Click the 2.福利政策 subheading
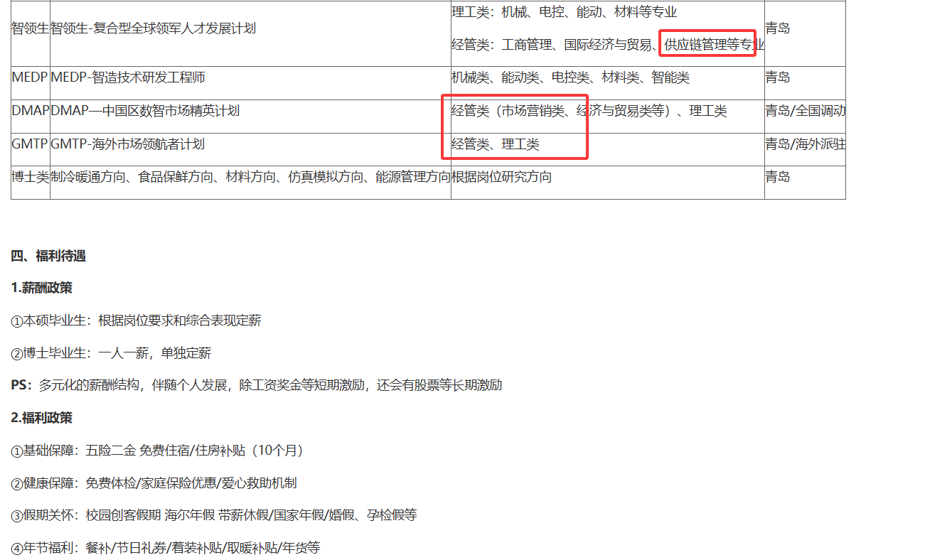 point(41,418)
